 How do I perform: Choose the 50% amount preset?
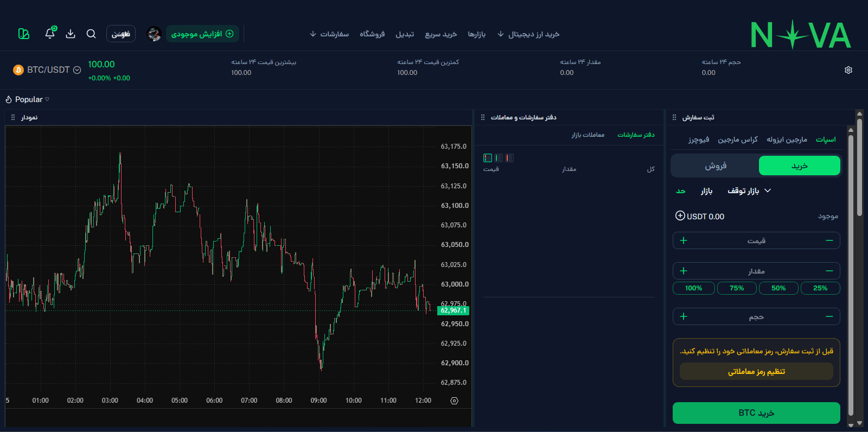pyautogui.click(x=778, y=288)
